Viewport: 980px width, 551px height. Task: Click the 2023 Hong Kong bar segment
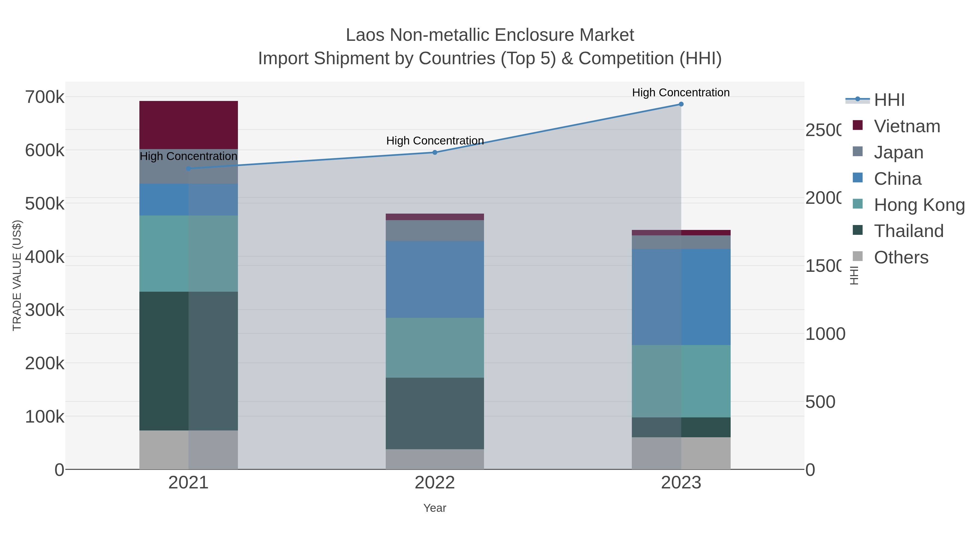tap(681, 381)
